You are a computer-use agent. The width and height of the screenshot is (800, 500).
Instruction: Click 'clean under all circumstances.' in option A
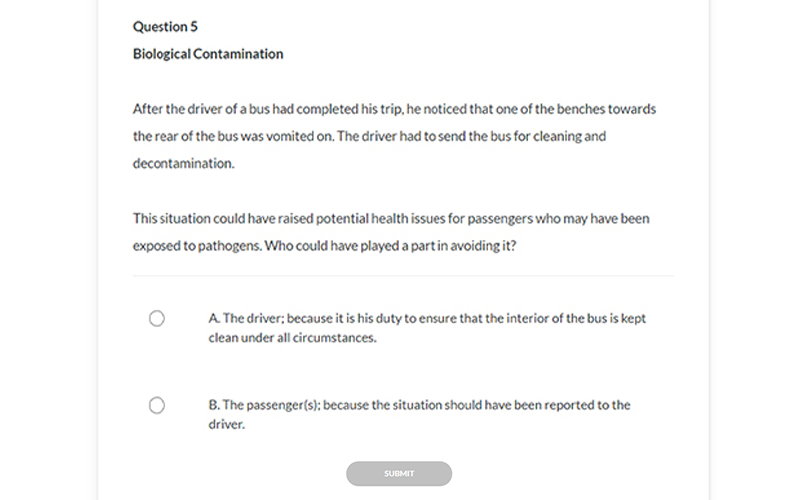(x=292, y=338)
